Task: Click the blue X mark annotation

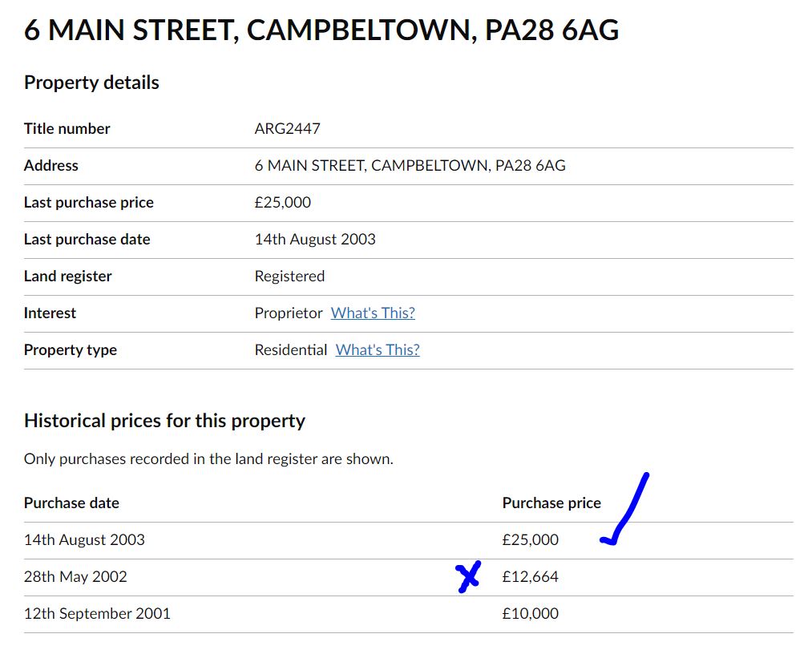Action: click(x=468, y=576)
